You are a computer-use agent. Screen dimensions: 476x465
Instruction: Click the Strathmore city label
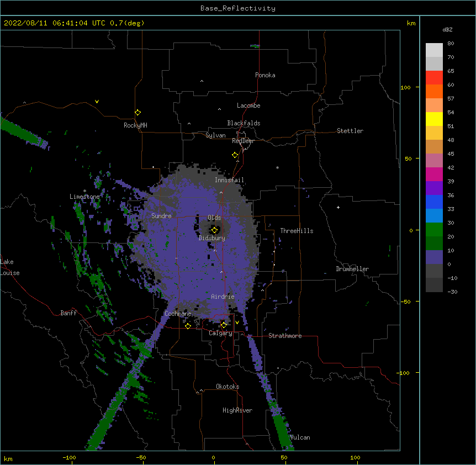point(285,336)
